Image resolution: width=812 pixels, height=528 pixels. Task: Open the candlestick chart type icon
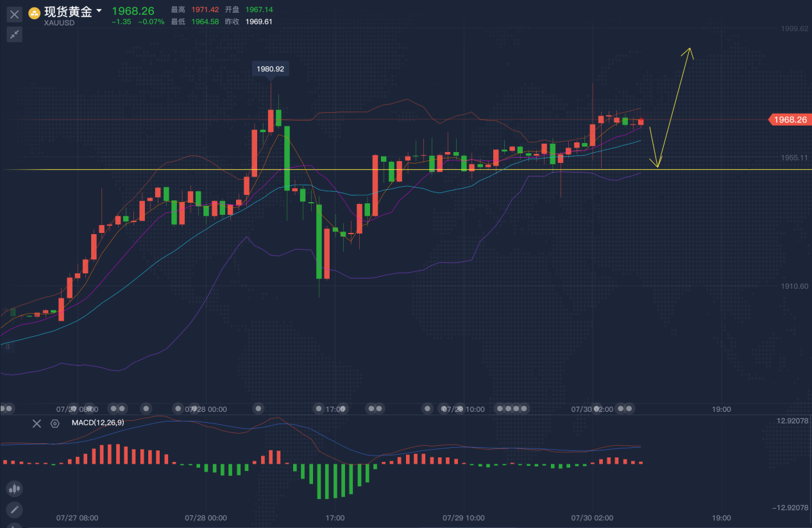click(x=14, y=489)
